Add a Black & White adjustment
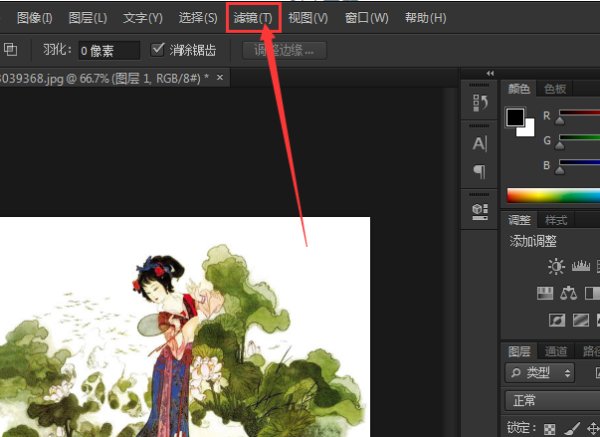 coord(592,294)
